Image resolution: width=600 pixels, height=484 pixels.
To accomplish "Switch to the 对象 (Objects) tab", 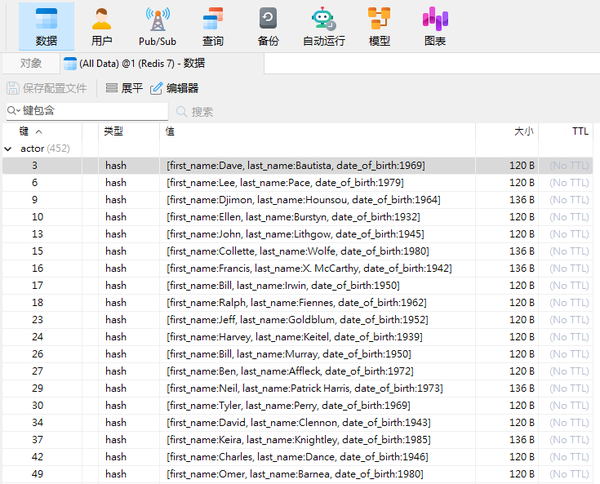I will (31, 63).
